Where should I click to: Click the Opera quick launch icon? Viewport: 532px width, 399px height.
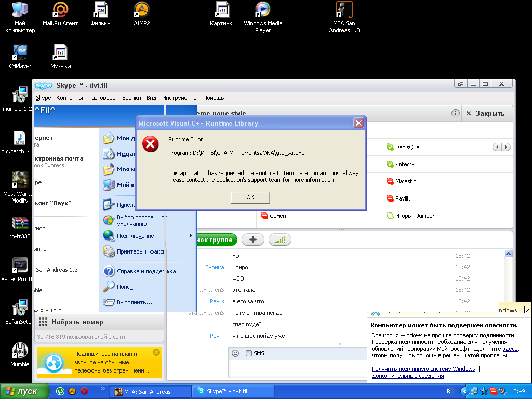[84, 391]
